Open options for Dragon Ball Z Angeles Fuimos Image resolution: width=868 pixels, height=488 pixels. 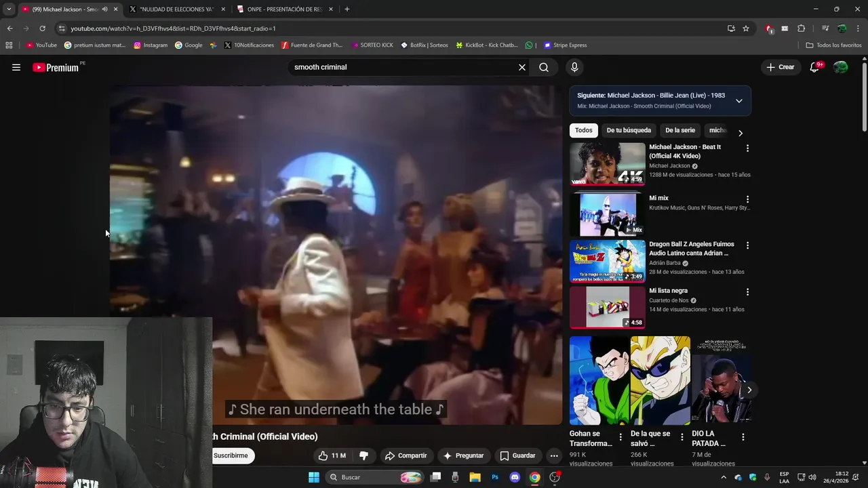point(747,245)
